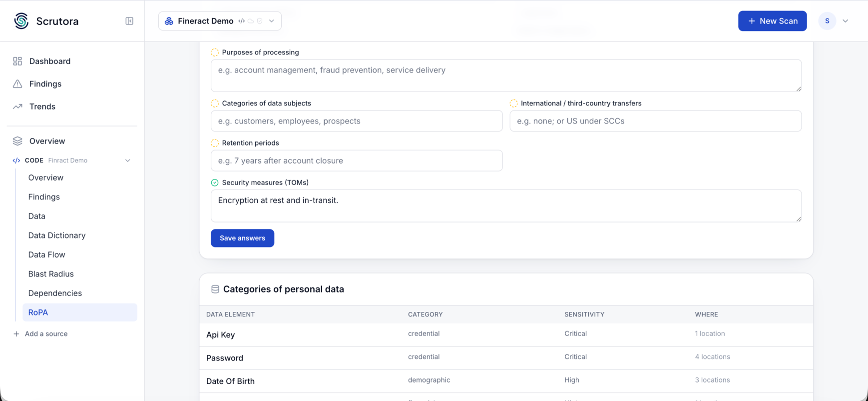Click the Scrutora logo icon

click(21, 21)
